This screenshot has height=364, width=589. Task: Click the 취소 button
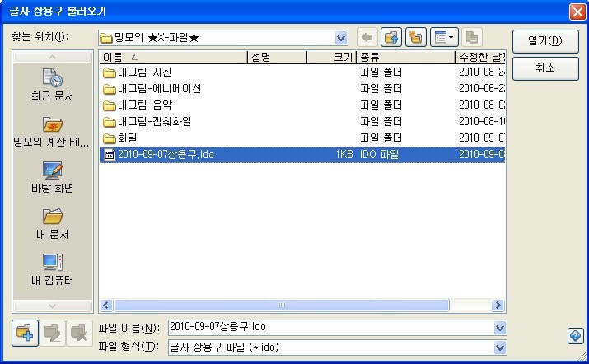pos(545,68)
